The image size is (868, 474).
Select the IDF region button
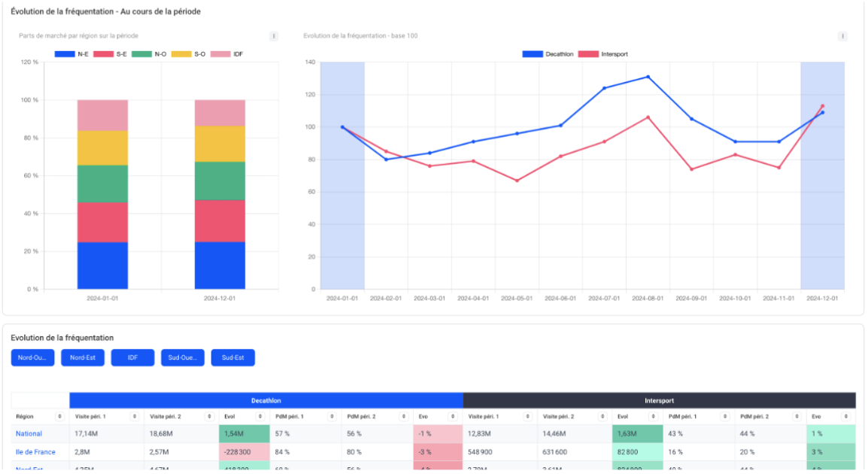(x=133, y=357)
